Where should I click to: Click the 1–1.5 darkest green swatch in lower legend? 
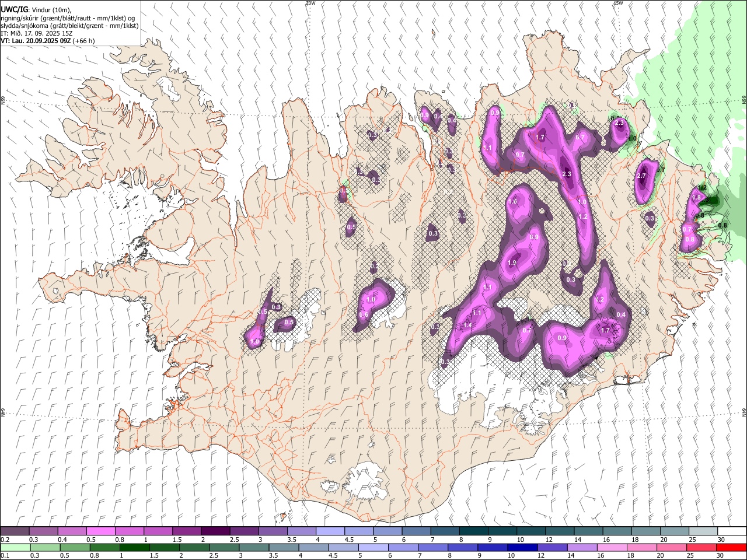(x=134, y=548)
